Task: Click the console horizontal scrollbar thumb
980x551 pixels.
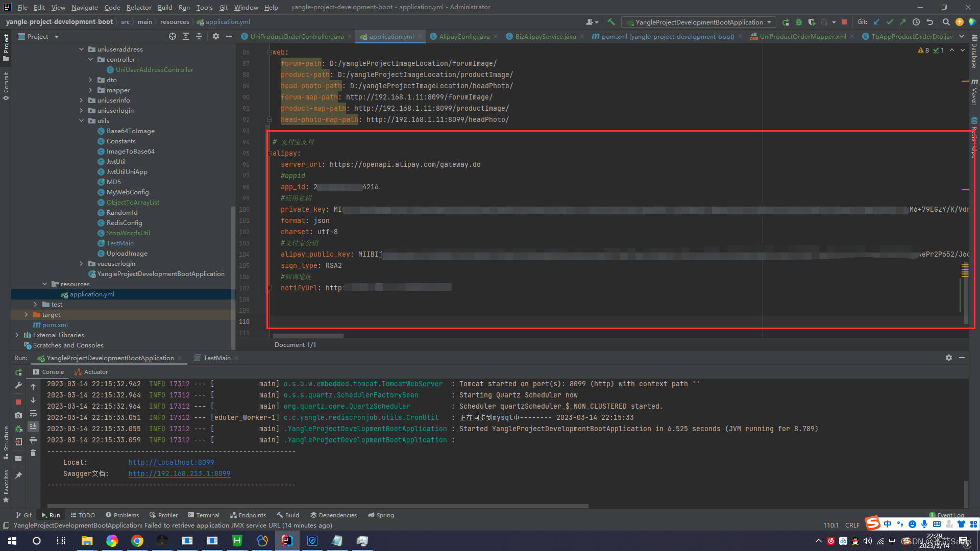Action: pos(318,506)
